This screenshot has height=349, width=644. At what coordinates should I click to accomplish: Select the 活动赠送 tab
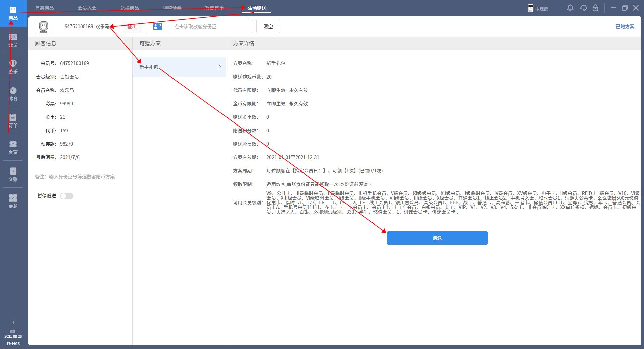click(257, 8)
